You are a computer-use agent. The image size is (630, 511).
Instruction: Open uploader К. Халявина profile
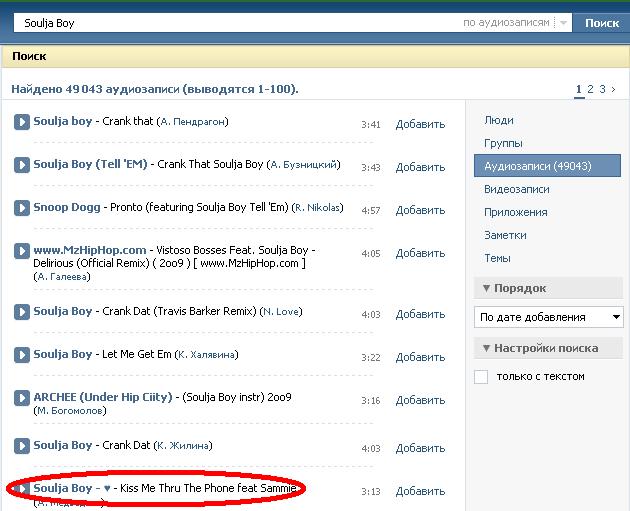point(207,355)
